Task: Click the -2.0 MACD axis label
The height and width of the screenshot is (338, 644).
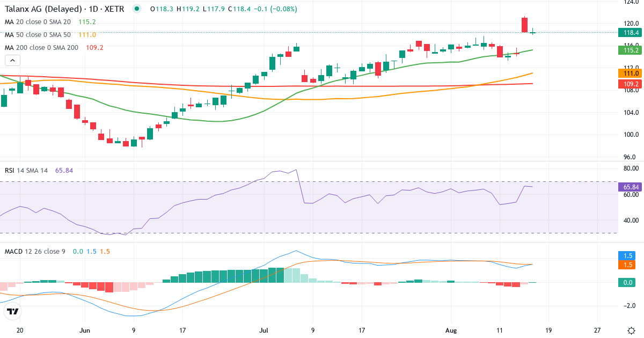Action: pos(631,306)
